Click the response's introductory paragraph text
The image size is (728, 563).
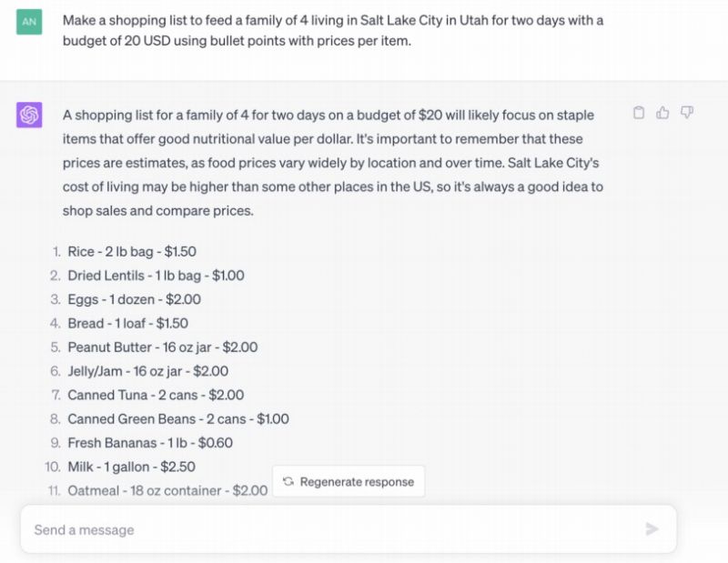[333, 163]
